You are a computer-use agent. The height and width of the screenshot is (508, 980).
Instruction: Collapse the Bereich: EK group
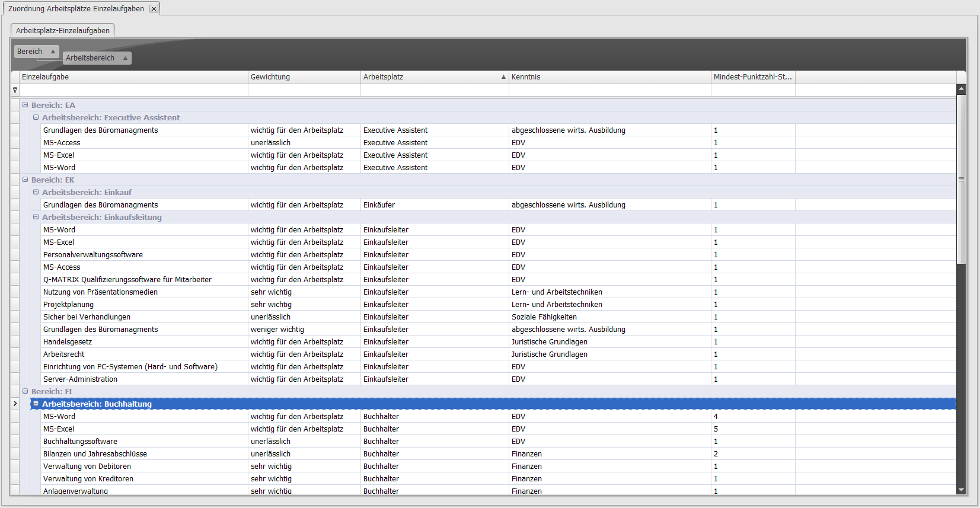coord(25,180)
